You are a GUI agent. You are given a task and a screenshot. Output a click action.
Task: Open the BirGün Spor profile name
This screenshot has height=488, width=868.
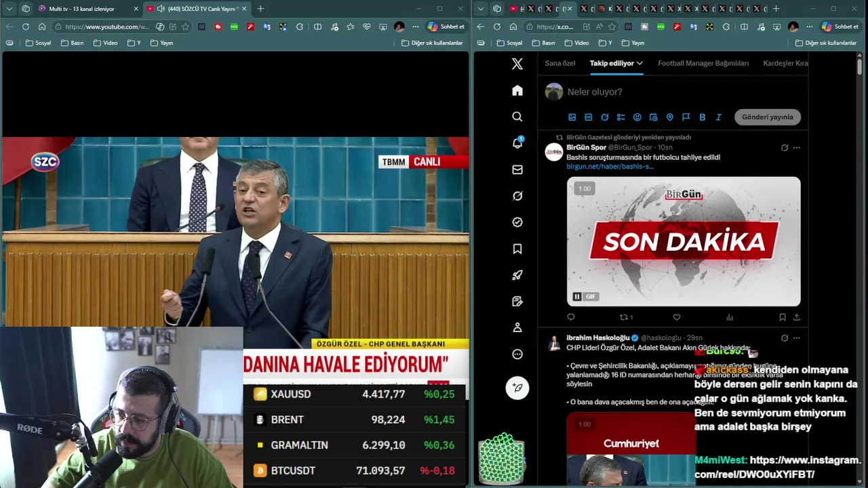point(587,148)
